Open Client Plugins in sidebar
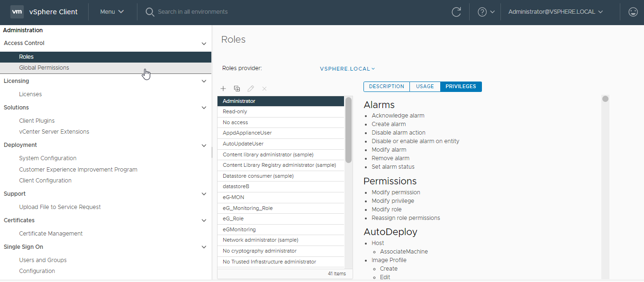This screenshot has width=644, height=282. click(x=36, y=121)
